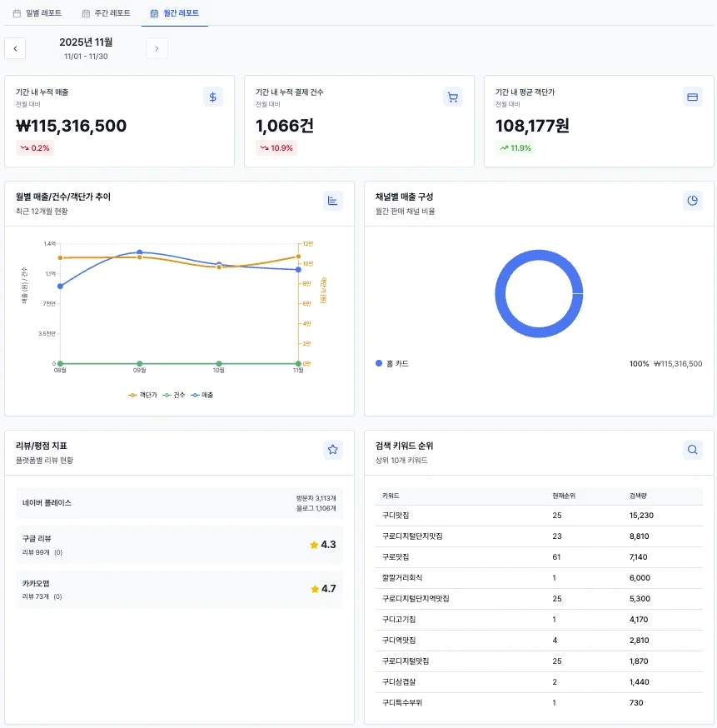Screen dimensions: 717x728
Task: Click the magnifier icon in keyword ranking panel
Action: 692,450
